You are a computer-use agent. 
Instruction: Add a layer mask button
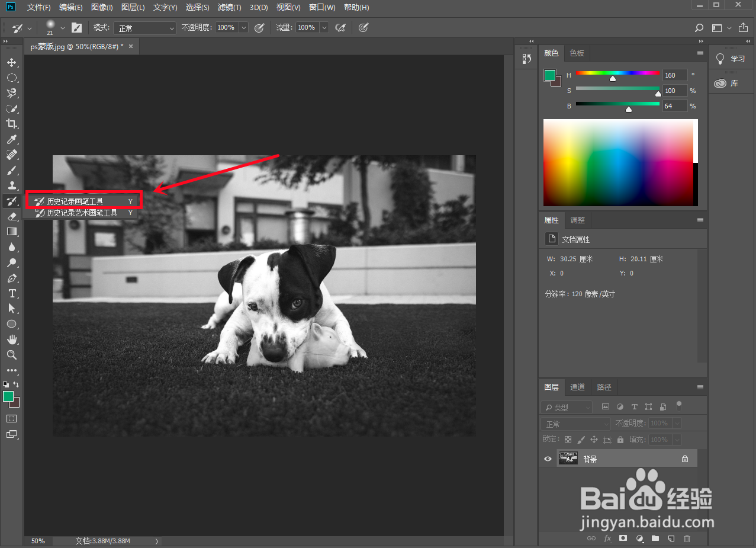coord(623,539)
